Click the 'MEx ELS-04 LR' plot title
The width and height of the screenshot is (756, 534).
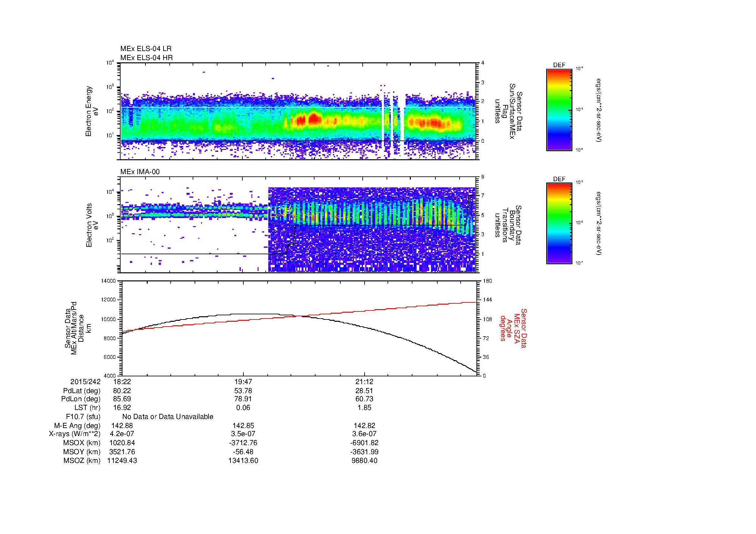[x=146, y=49]
